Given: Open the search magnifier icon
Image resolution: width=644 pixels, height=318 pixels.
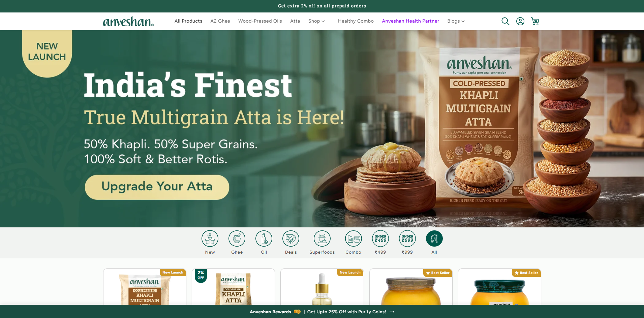Looking at the screenshot, I should click(505, 21).
